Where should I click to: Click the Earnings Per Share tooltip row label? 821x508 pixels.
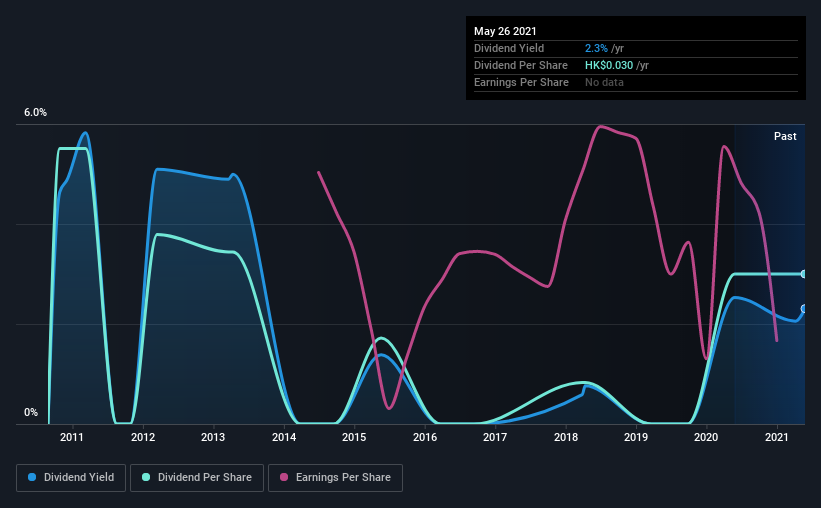coord(521,82)
